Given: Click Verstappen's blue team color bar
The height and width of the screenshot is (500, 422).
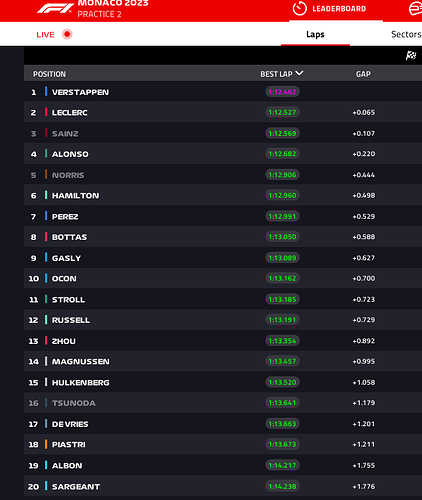Looking at the screenshot, I should pos(46,92).
